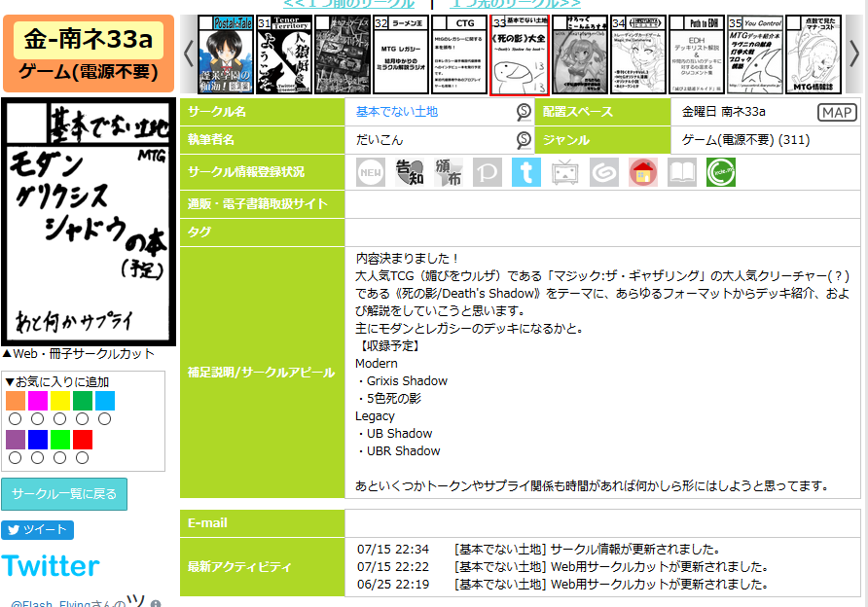Click ・UBR Shadow list line
Viewport: 868px width, 607px height.
pyautogui.click(x=398, y=451)
